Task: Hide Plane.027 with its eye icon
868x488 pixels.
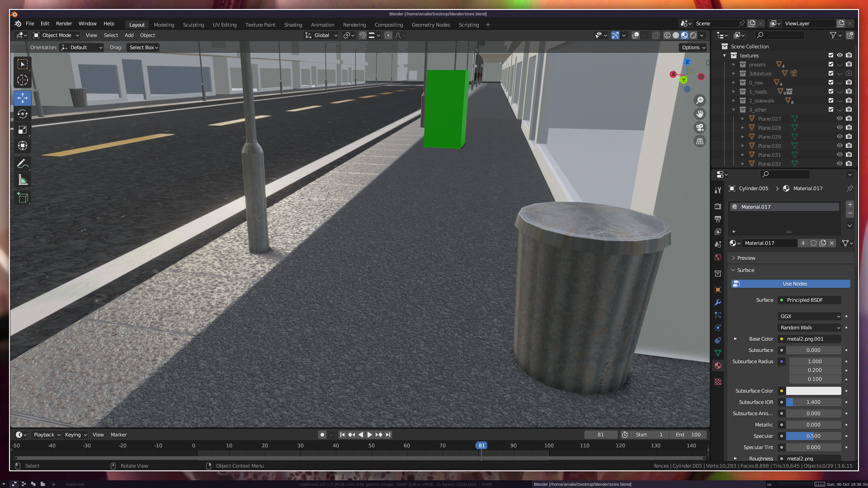Action: [840, 118]
